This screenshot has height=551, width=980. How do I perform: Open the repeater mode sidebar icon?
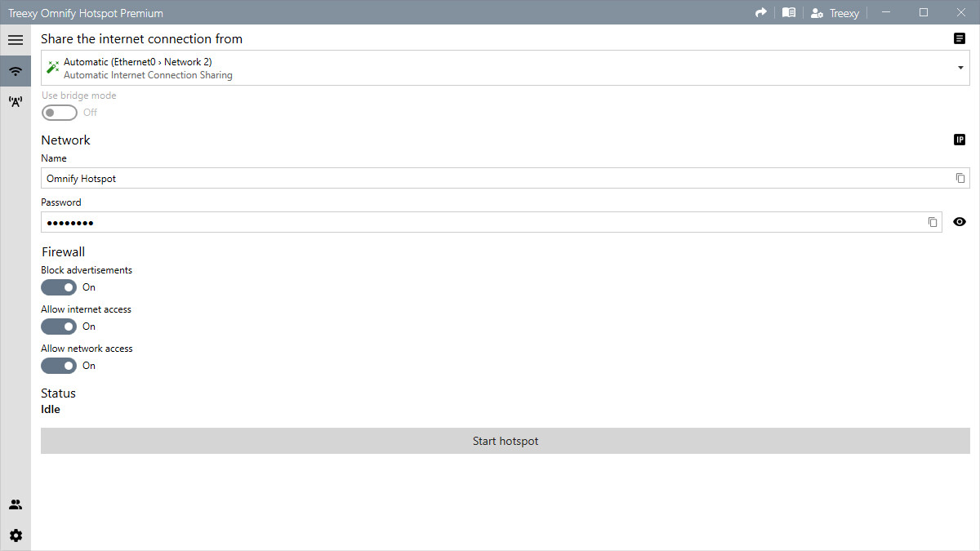pyautogui.click(x=16, y=101)
